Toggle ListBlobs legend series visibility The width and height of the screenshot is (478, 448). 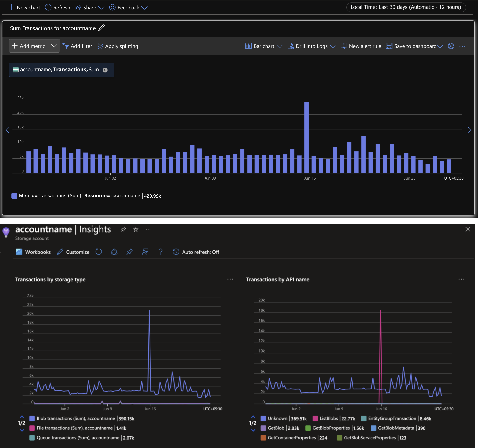tap(328, 418)
